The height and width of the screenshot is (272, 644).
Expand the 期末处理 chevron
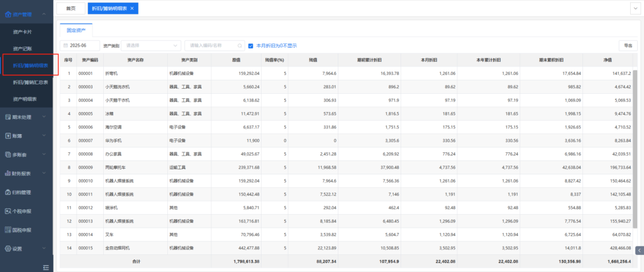[44, 117]
